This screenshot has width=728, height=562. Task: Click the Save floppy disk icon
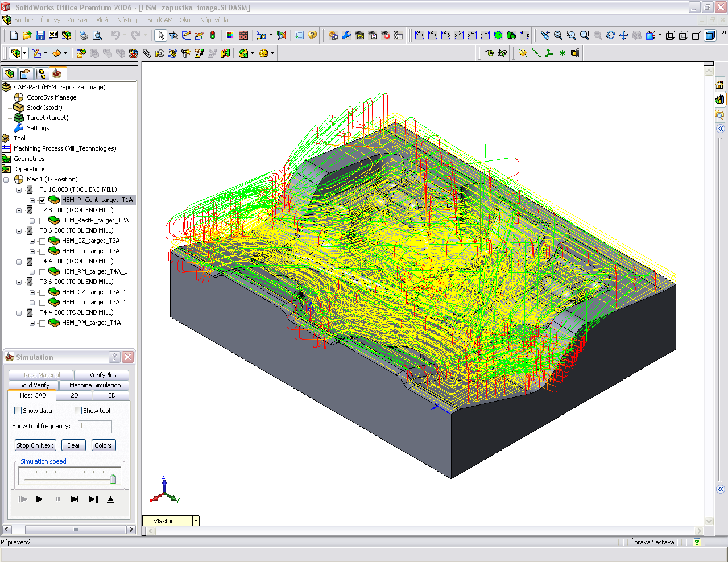click(x=40, y=35)
